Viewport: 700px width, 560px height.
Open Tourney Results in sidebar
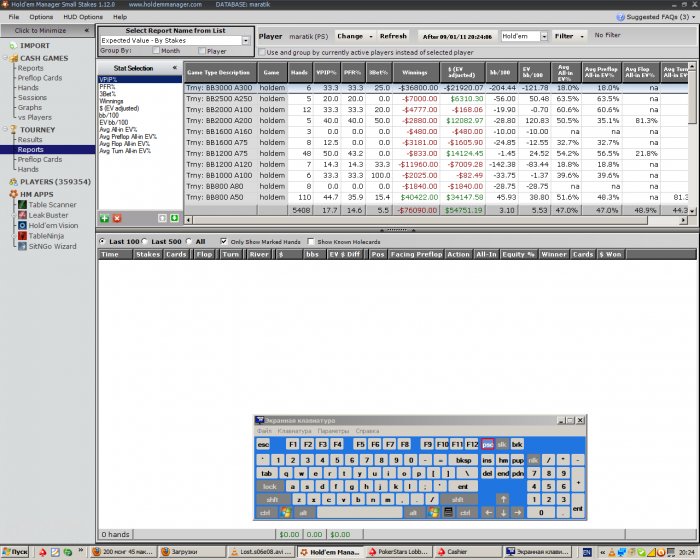[x=30, y=139]
